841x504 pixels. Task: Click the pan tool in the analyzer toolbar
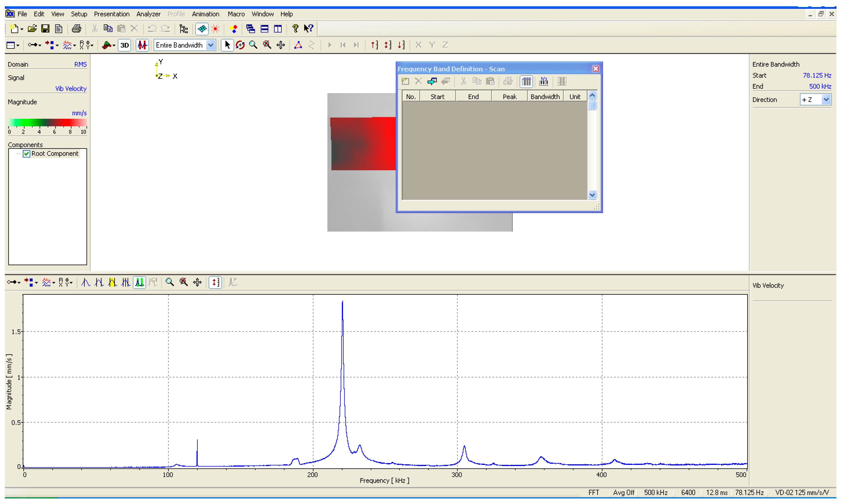(x=197, y=282)
